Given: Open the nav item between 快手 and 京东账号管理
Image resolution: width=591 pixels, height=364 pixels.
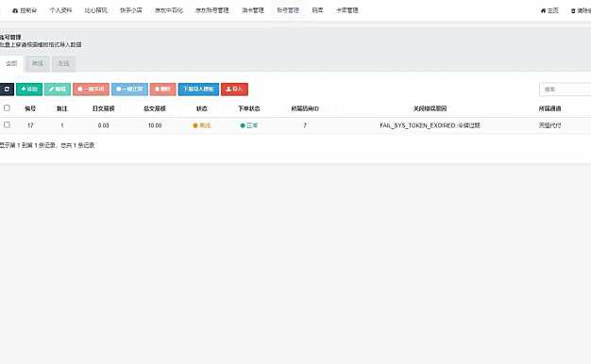Looking at the screenshot, I should pos(169,10).
